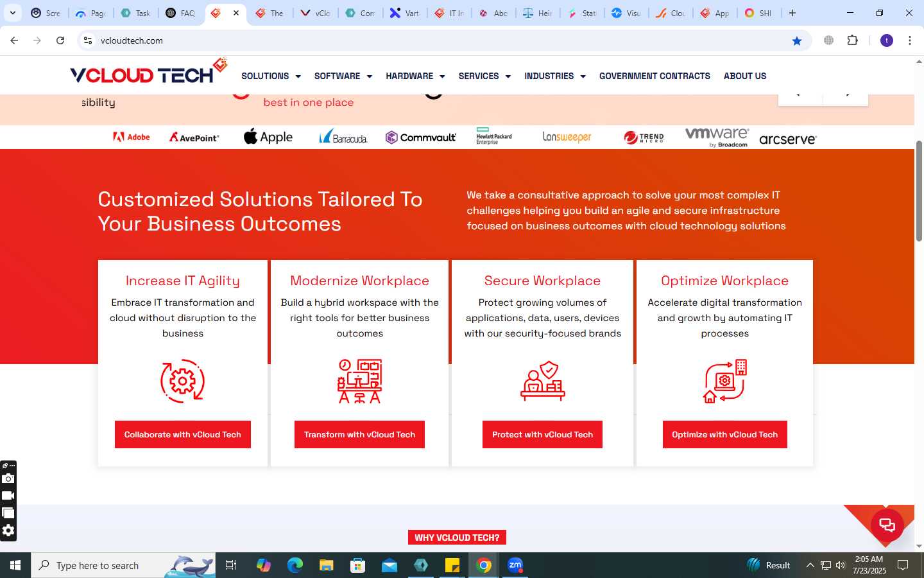The height and width of the screenshot is (578, 924).
Task: Open Government Contracts page
Action: click(x=654, y=76)
